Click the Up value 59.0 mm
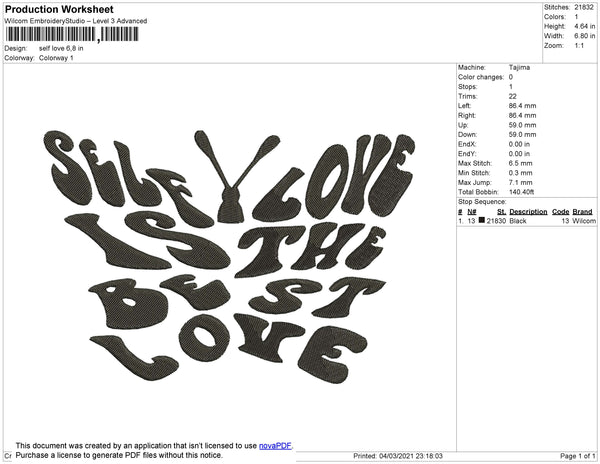Screen dimensions: 600x464 (522, 125)
